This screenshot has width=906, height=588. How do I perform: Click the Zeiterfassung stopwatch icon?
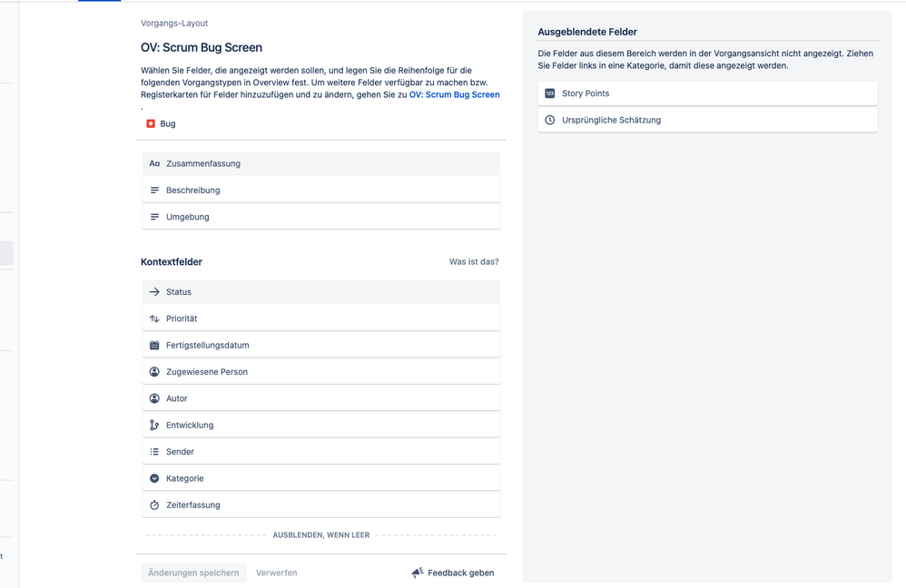[x=154, y=505]
